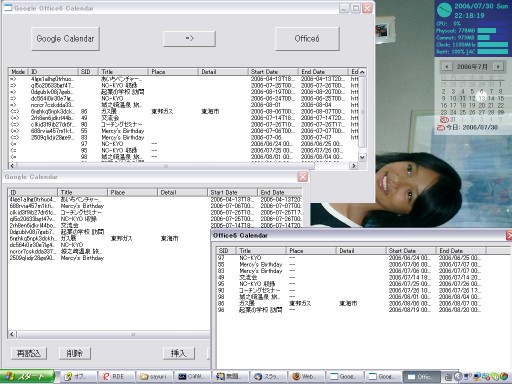
Task: Select the ガス展 row with SID 86 in main list
Action: pyautogui.click(x=183, y=111)
